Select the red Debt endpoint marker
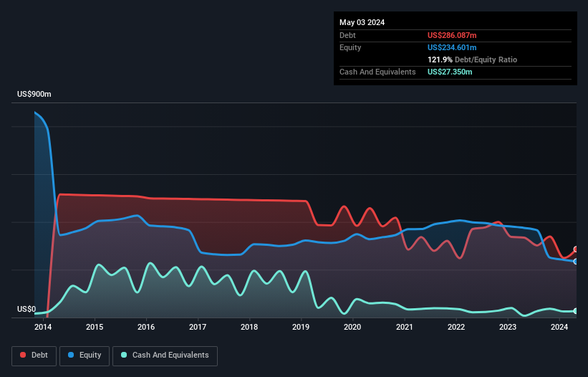 pos(576,249)
